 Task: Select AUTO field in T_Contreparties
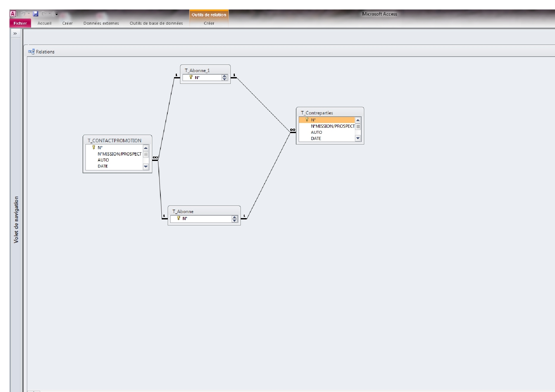coord(327,132)
